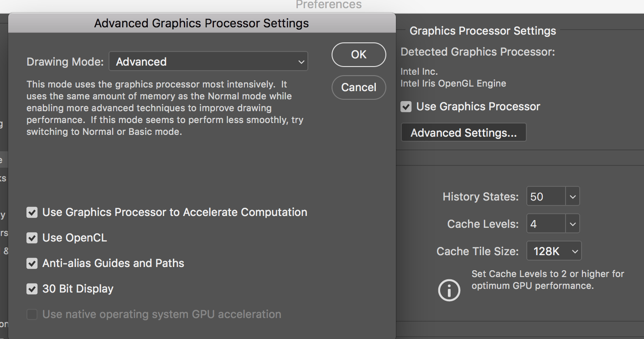Open the Drawing Mode dropdown
The height and width of the screenshot is (339, 644).
[208, 62]
